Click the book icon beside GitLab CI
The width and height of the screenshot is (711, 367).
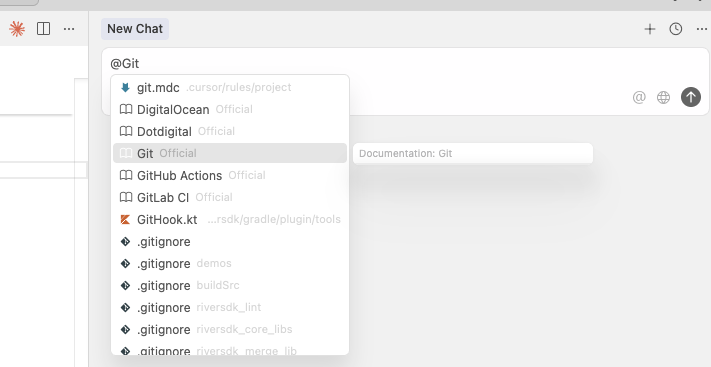coord(126,197)
